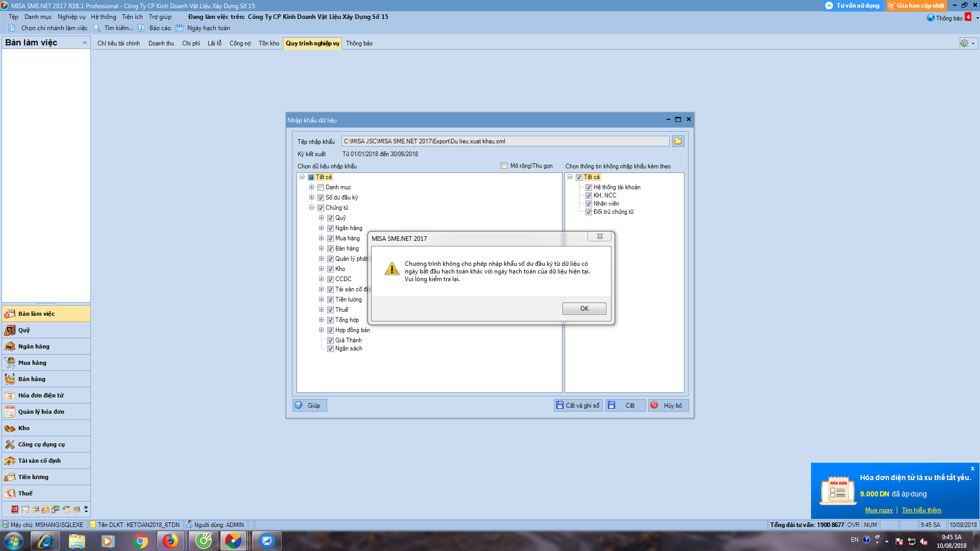Uncheck the KH, NCC checkbox

coord(589,195)
